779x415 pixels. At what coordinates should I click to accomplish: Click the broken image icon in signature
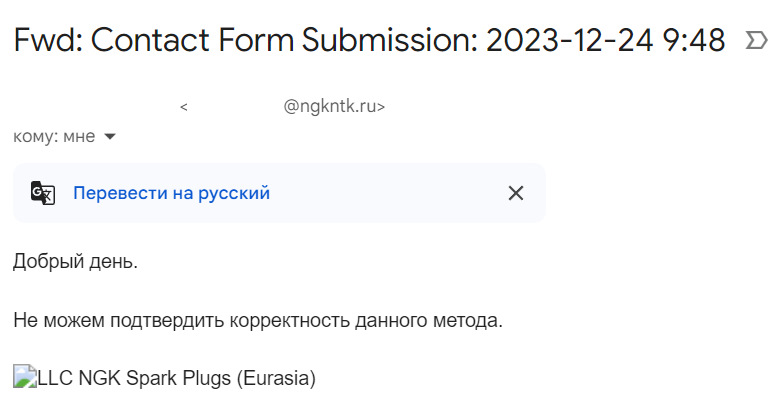coord(24,377)
